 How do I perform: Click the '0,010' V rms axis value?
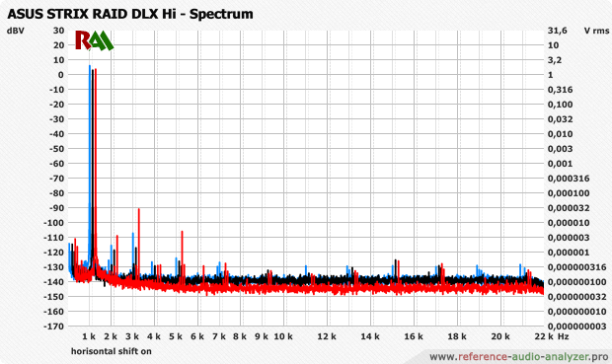pos(560,134)
